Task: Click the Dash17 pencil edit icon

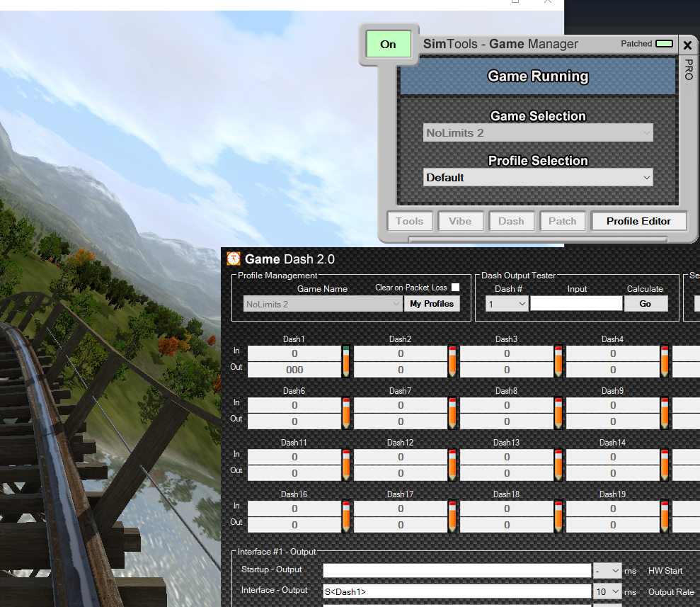Action: pos(452,516)
